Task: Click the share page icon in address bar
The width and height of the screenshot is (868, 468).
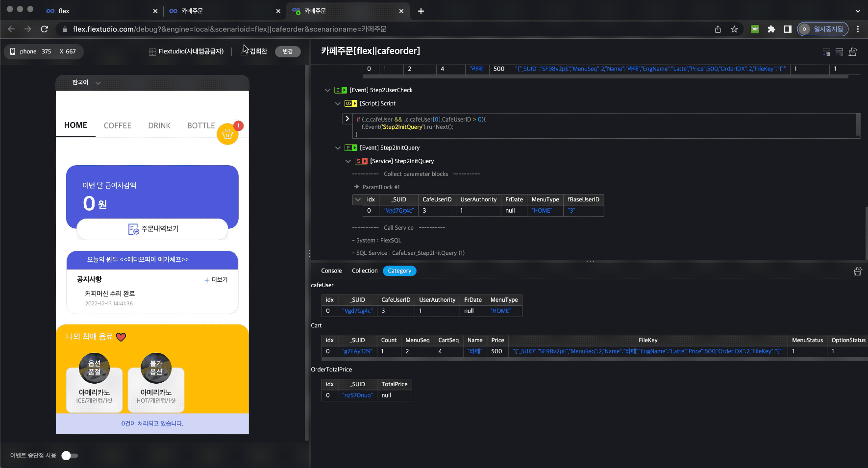Action: click(718, 29)
